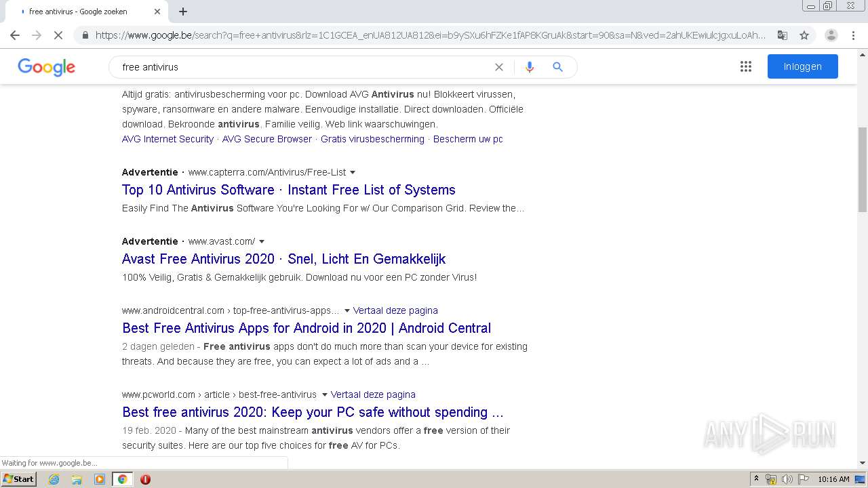Close the free antivirus tab

[x=157, y=12]
